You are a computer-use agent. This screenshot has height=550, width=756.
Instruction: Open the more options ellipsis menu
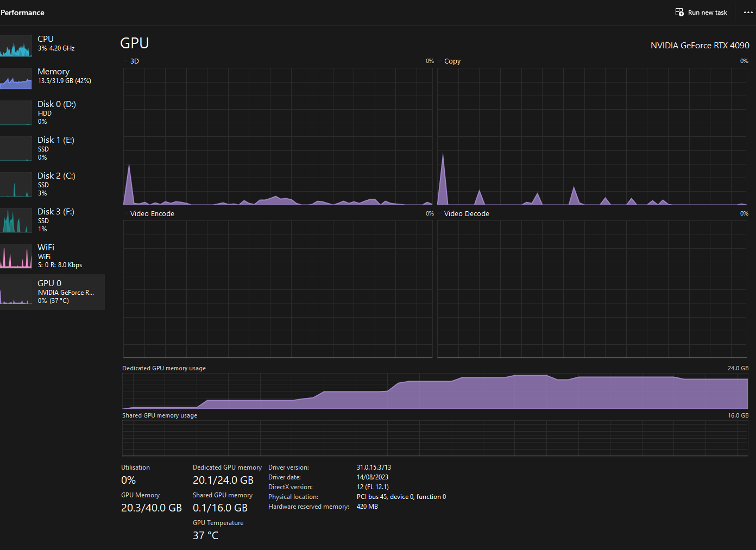coord(748,12)
